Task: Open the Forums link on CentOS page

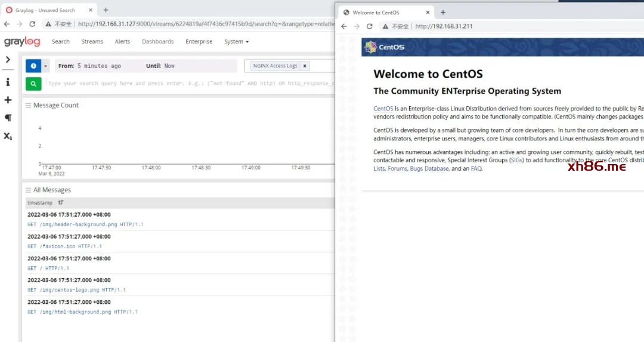Action: 397,169
